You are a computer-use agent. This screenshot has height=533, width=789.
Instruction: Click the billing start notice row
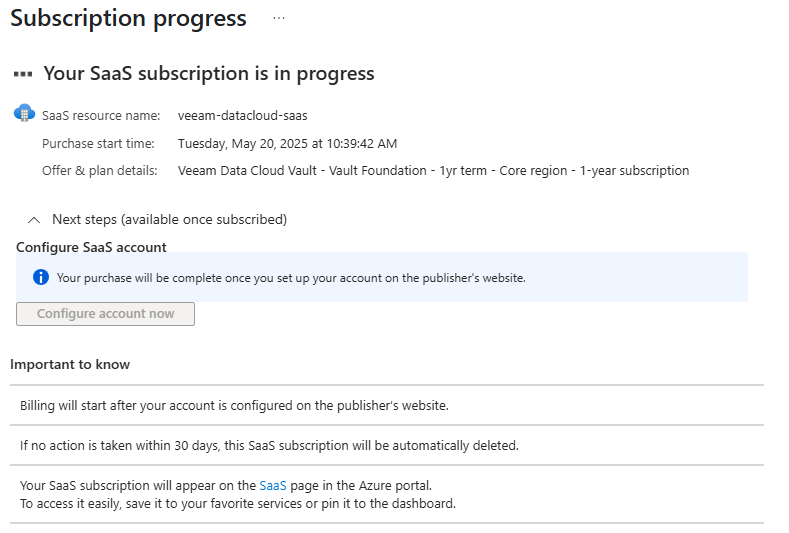click(x=387, y=405)
